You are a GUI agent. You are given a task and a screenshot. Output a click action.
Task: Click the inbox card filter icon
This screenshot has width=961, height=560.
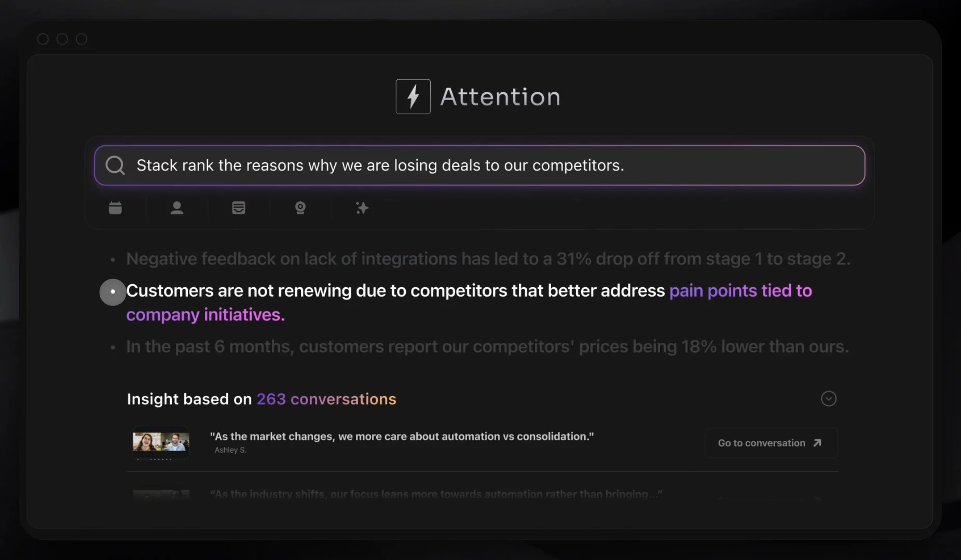[239, 208]
